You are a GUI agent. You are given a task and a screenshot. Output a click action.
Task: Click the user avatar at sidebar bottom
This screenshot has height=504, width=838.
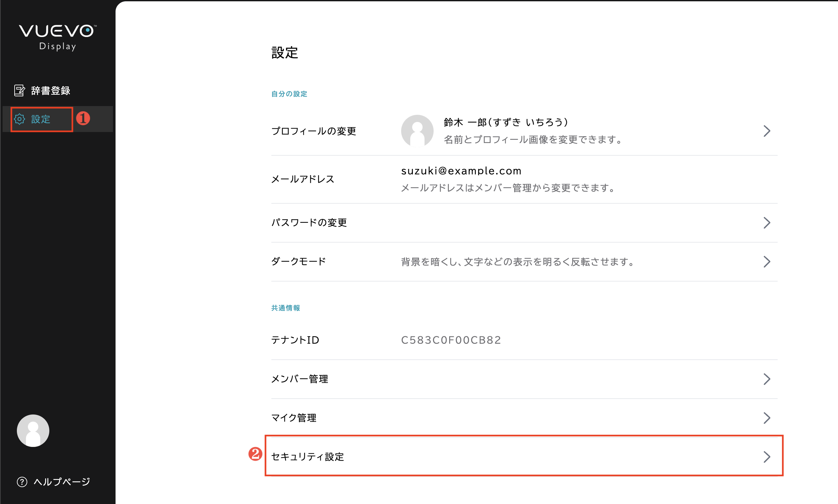[x=33, y=430]
